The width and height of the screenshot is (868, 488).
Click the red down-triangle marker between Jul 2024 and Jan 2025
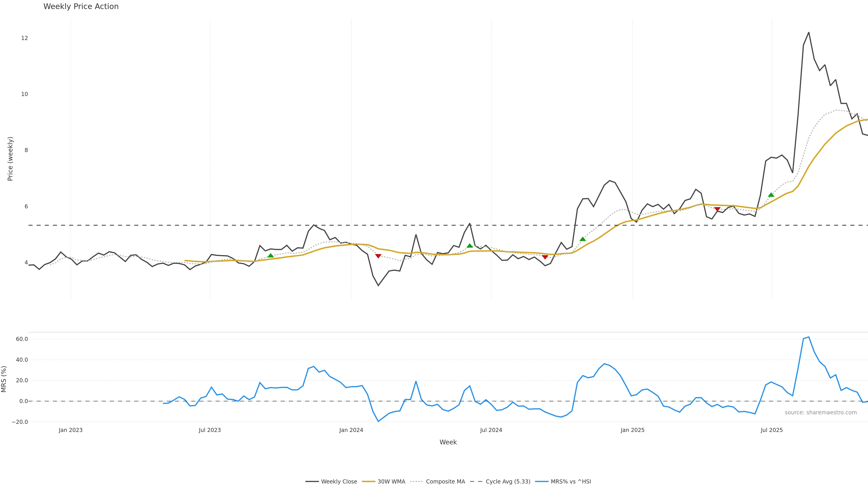[x=545, y=257]
